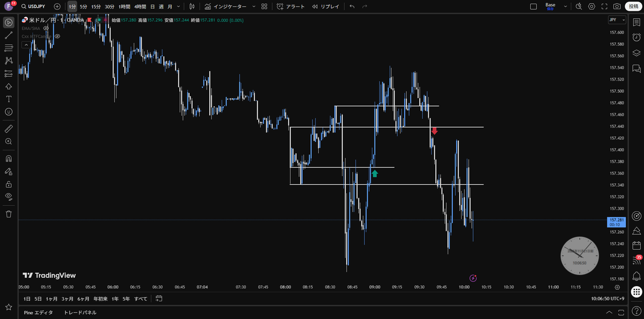This screenshot has height=319, width=644.
Task: Select the forecasting and measurement tool
Action: (x=9, y=74)
